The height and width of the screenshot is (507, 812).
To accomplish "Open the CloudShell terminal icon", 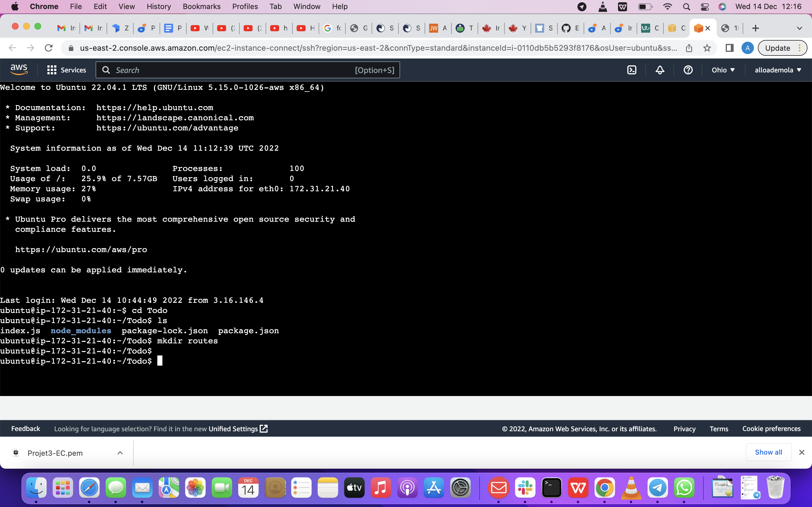I will pos(632,70).
